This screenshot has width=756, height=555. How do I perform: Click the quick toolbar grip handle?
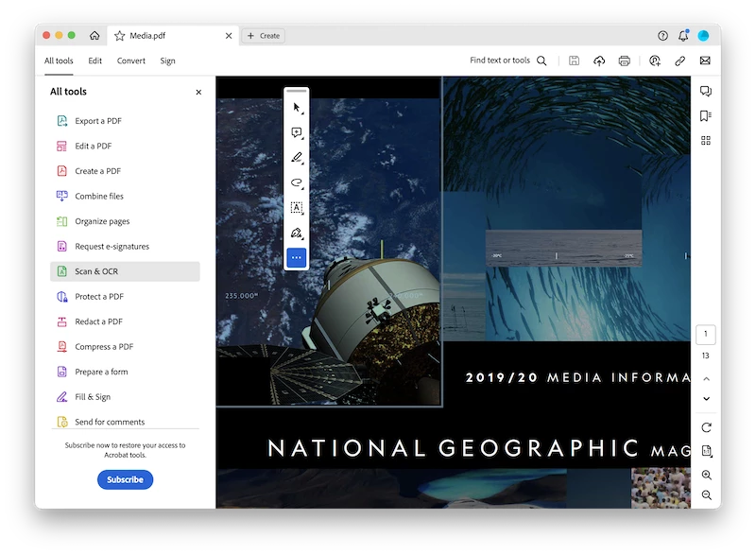(x=297, y=91)
